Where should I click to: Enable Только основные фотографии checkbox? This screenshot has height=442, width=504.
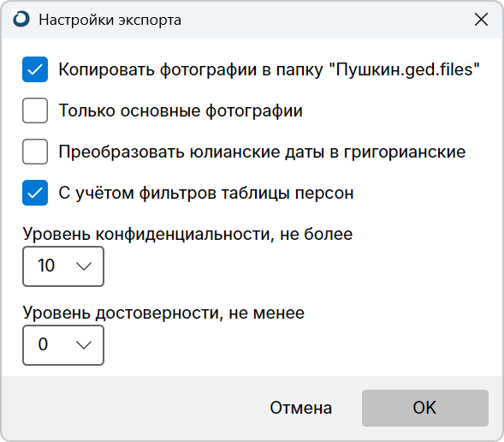coord(35,110)
